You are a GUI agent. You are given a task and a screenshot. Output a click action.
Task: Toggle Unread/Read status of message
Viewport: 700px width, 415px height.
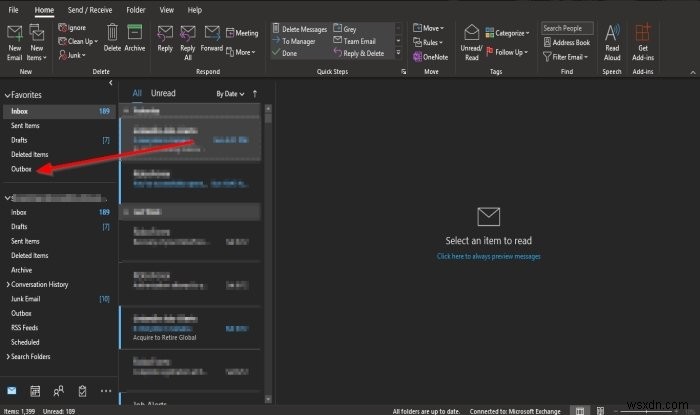(x=471, y=42)
